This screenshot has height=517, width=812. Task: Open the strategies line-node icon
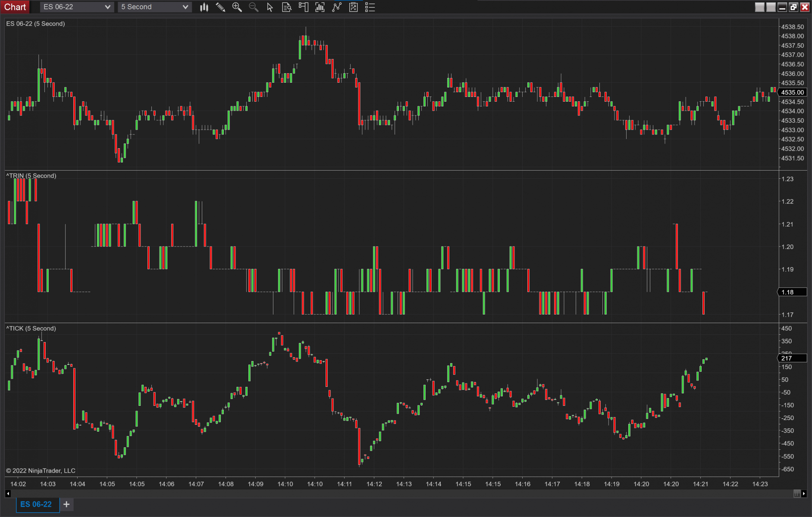[337, 7]
